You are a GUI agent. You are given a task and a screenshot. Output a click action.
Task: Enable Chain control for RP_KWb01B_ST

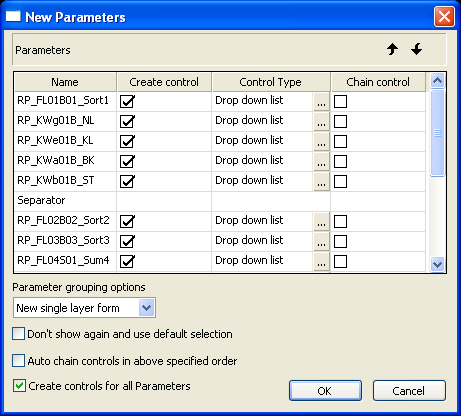[340, 181]
